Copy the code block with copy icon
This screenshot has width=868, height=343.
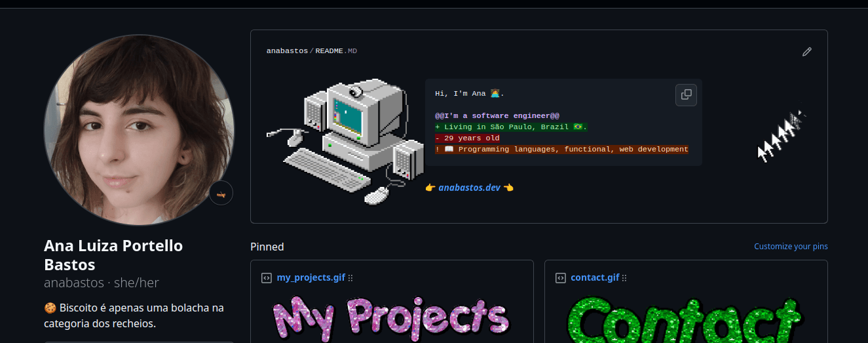tap(686, 94)
